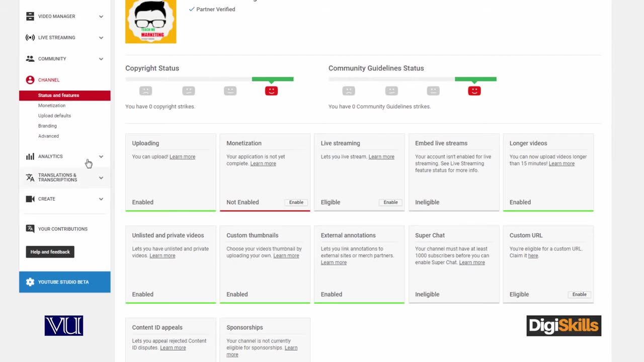Enable Monetization with its Enable button

pyautogui.click(x=296, y=202)
